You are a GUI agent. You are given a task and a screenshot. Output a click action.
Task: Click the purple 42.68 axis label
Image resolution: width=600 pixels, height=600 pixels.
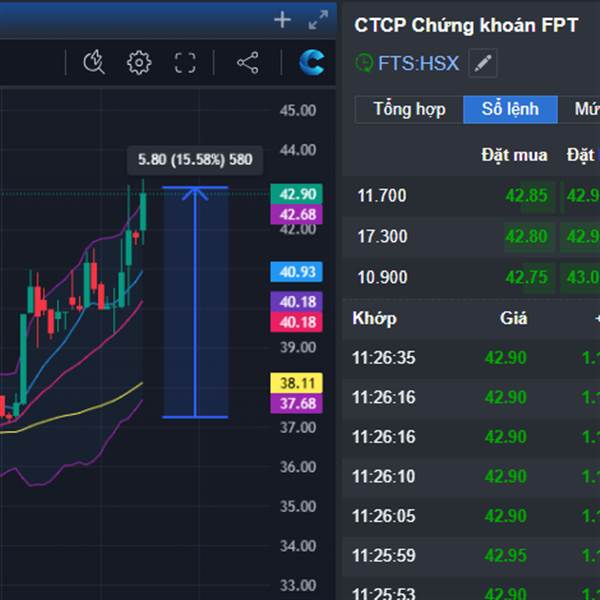[x=297, y=214]
